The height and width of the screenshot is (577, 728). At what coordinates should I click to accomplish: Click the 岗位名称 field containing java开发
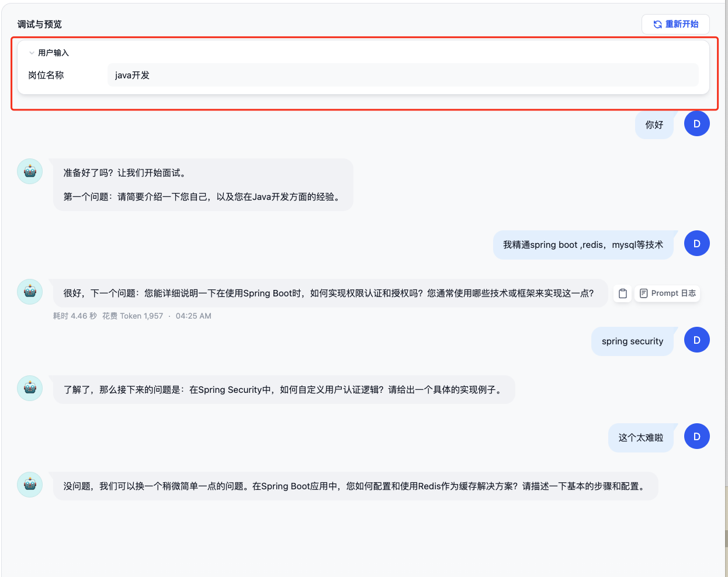tap(403, 75)
